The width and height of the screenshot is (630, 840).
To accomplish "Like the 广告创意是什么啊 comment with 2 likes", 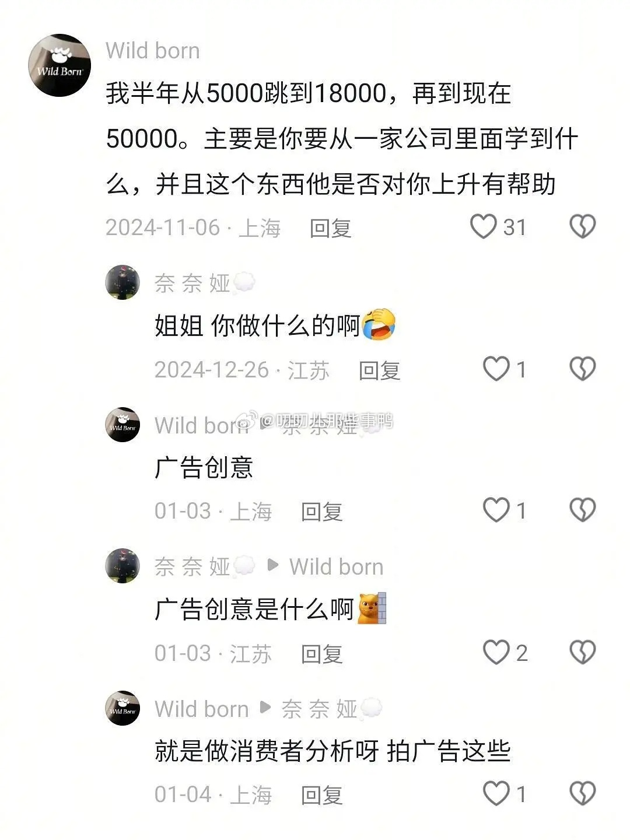I will (x=496, y=652).
